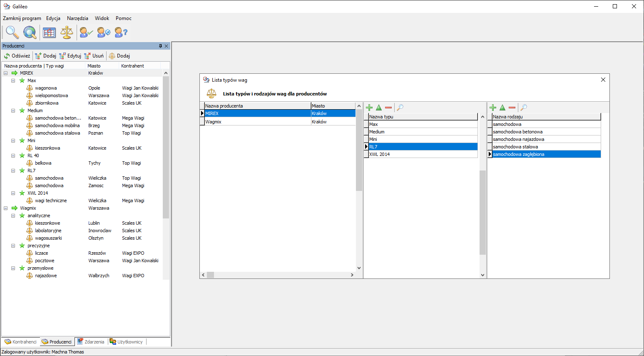Screen dimensions: 644x356
Task: Click the golden scales toolbar icon
Action: [67, 32]
